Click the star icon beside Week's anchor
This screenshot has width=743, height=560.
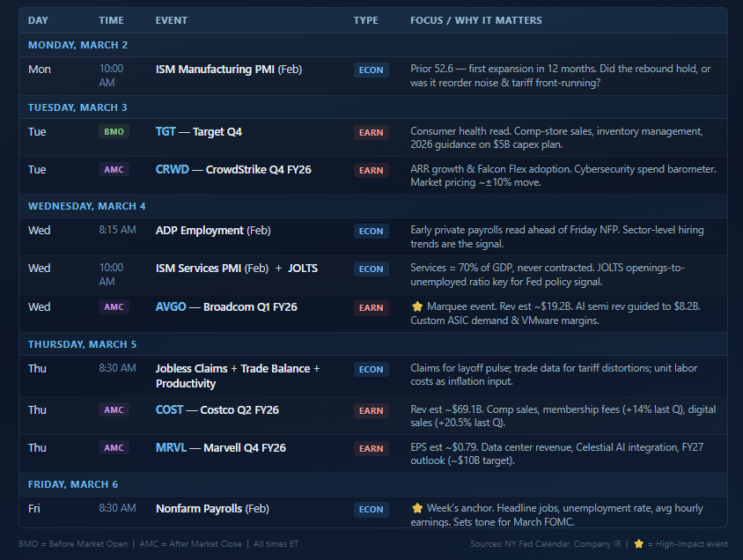coord(417,508)
